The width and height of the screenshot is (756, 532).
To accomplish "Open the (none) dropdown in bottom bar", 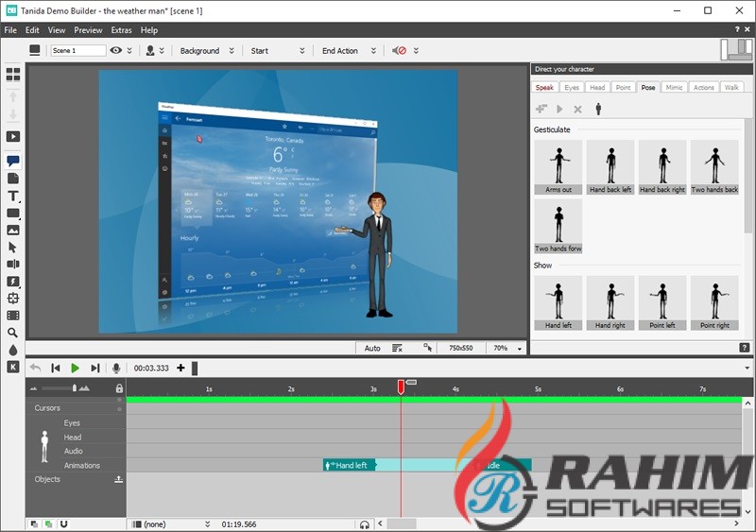I will pyautogui.click(x=207, y=523).
